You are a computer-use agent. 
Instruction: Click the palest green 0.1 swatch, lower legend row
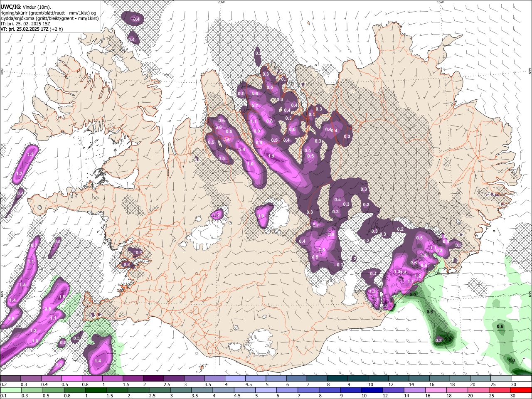(10, 390)
